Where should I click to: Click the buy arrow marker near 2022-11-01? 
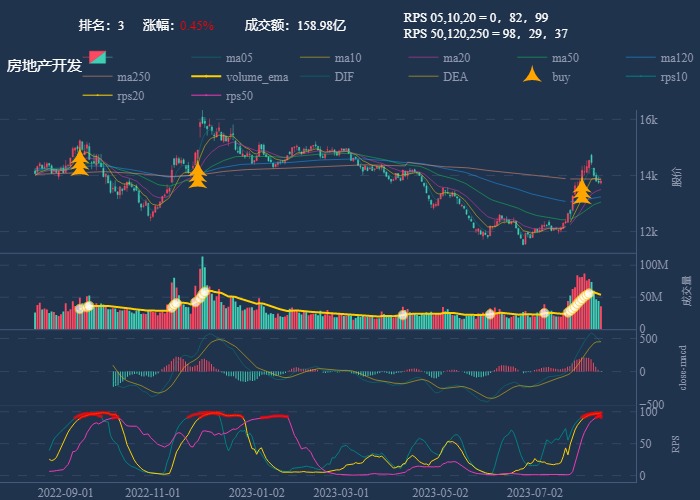coord(198,175)
